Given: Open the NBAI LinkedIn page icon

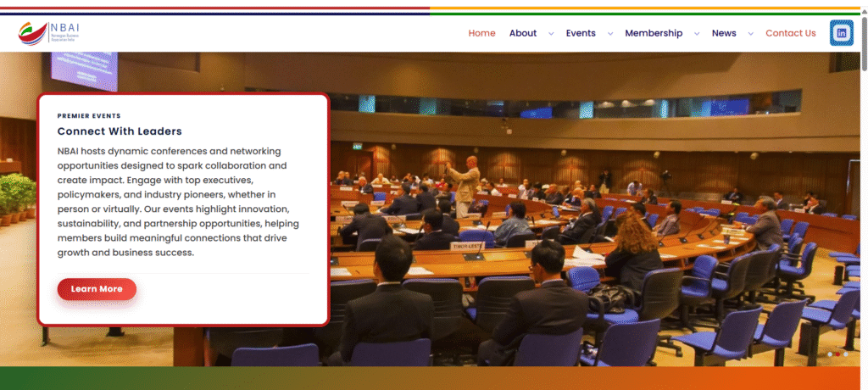Looking at the screenshot, I should [842, 33].
